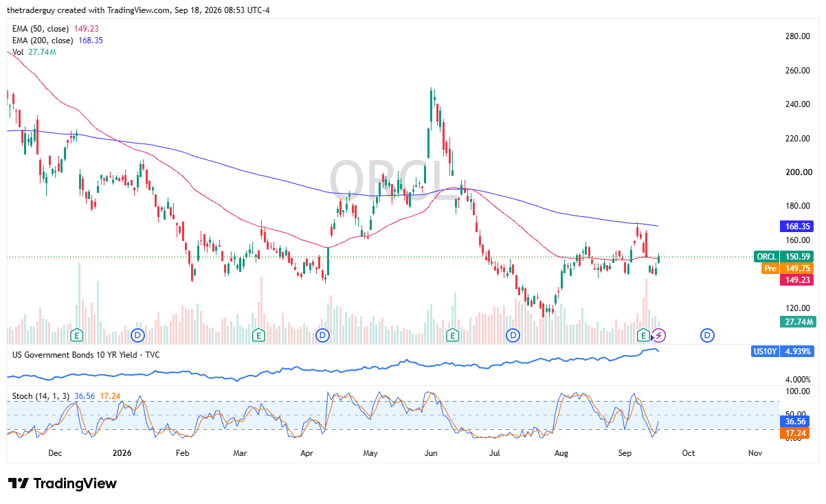This screenshot has height=504, width=826.
Task: Click the US10Y 4.939% label
Action: tap(783, 352)
